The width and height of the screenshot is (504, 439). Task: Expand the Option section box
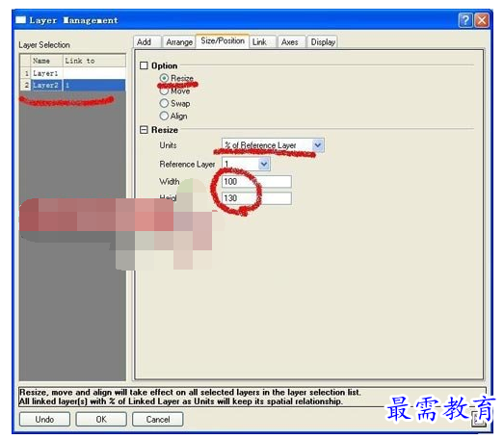coord(144,65)
